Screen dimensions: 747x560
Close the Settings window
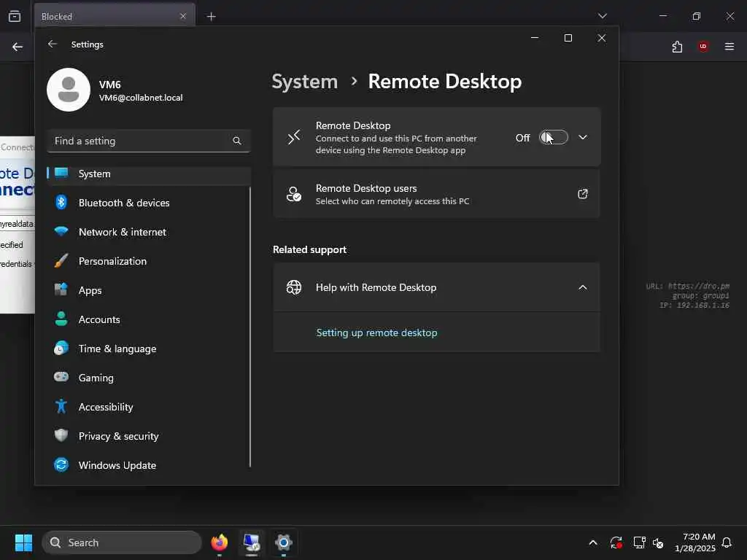(x=602, y=38)
